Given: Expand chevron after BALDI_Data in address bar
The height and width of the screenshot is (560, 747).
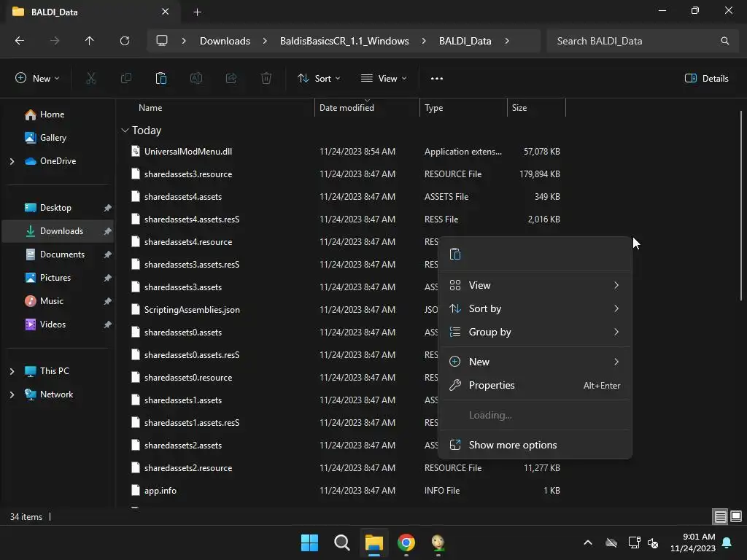Looking at the screenshot, I should tap(507, 41).
